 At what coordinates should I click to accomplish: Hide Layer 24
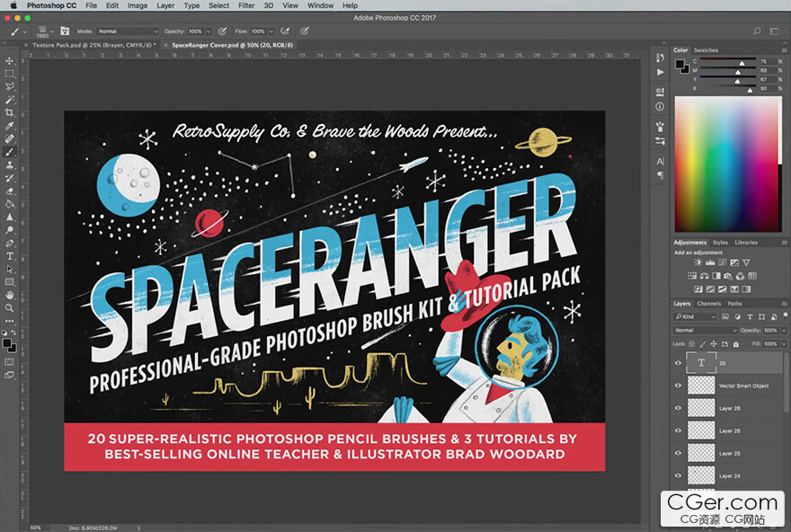(x=678, y=475)
